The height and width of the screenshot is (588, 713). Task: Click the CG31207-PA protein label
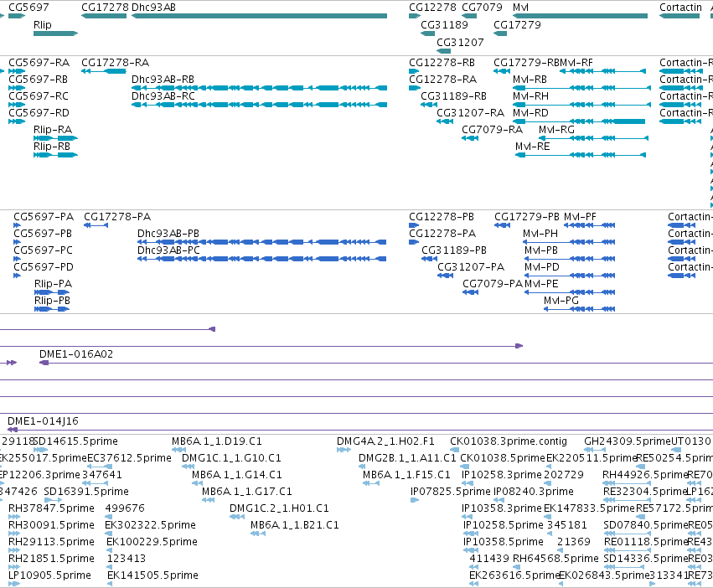point(471,267)
